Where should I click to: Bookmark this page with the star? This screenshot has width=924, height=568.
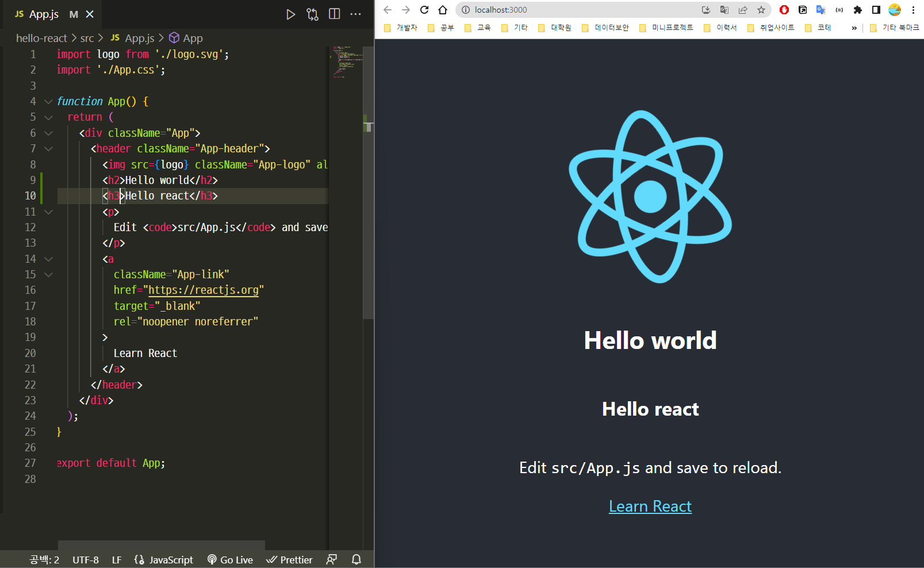[761, 10]
